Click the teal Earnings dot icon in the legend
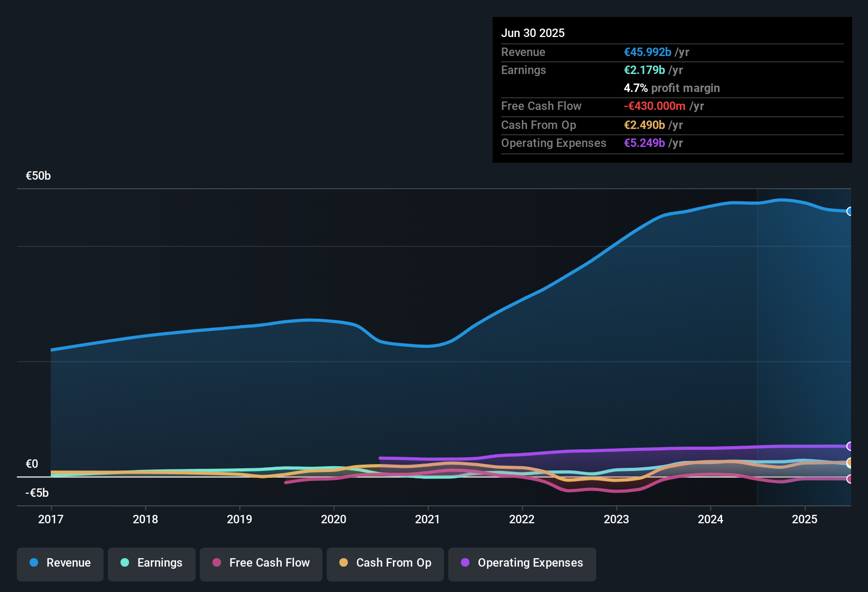This screenshot has height=592, width=868. pyautogui.click(x=125, y=563)
